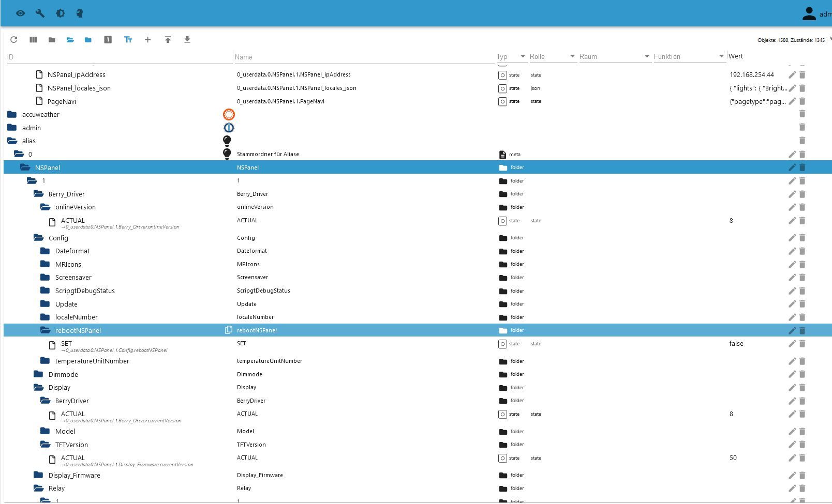
Task: Delete the NSPanel_ipAddress object
Action: tap(803, 75)
